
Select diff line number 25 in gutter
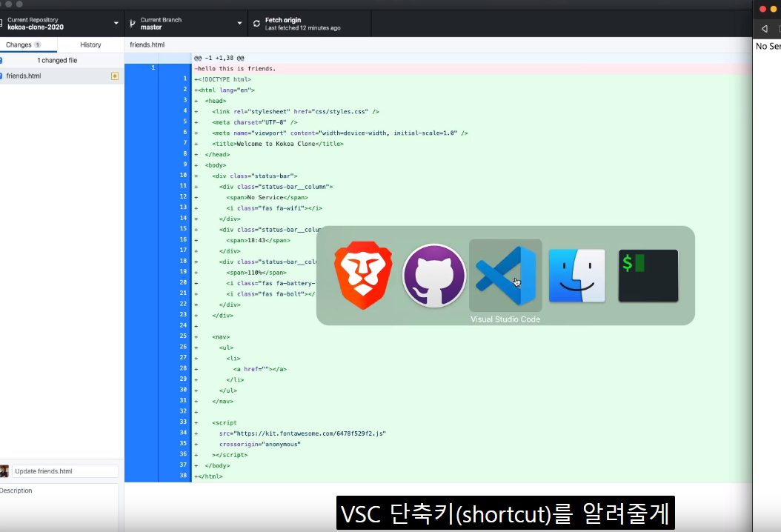point(183,336)
